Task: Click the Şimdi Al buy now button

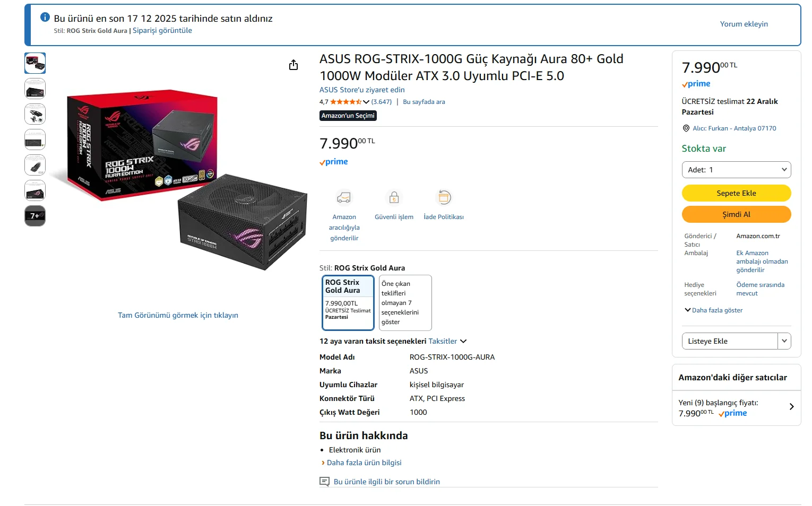Action: tap(736, 214)
